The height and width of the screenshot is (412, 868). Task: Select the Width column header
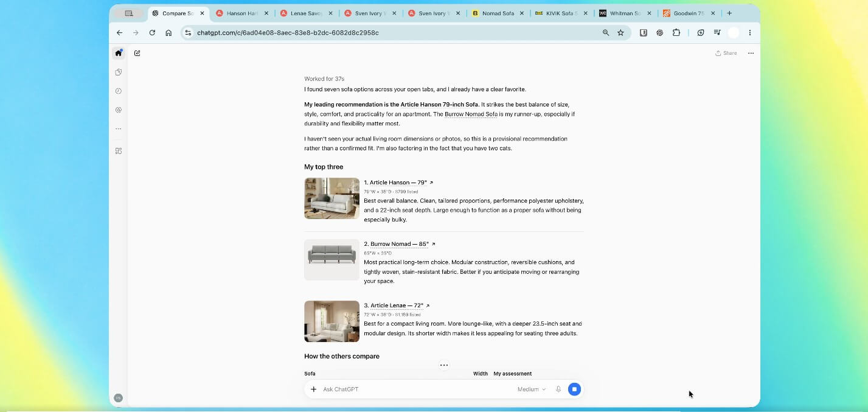pos(481,374)
